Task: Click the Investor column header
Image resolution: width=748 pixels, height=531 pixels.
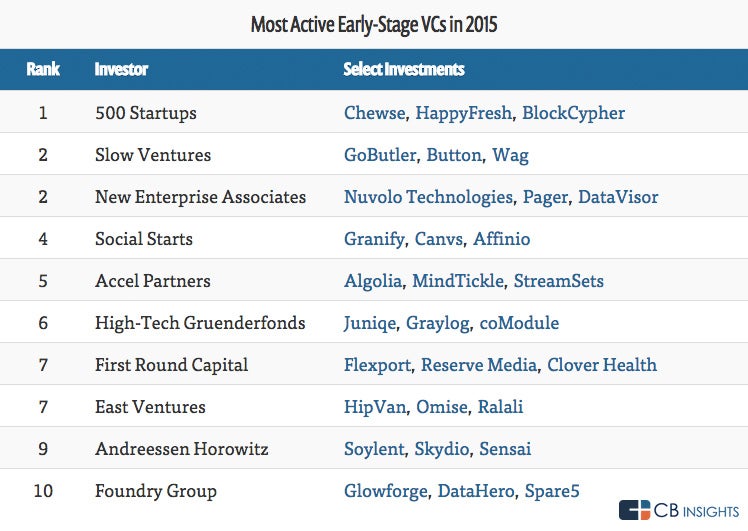Action: [x=121, y=70]
